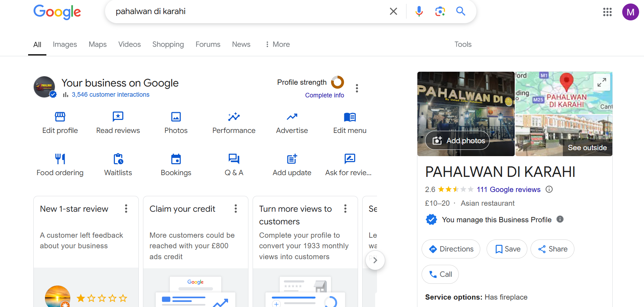644x307 pixels.
Task: Start voice search with microphone icon
Action: tap(419, 11)
